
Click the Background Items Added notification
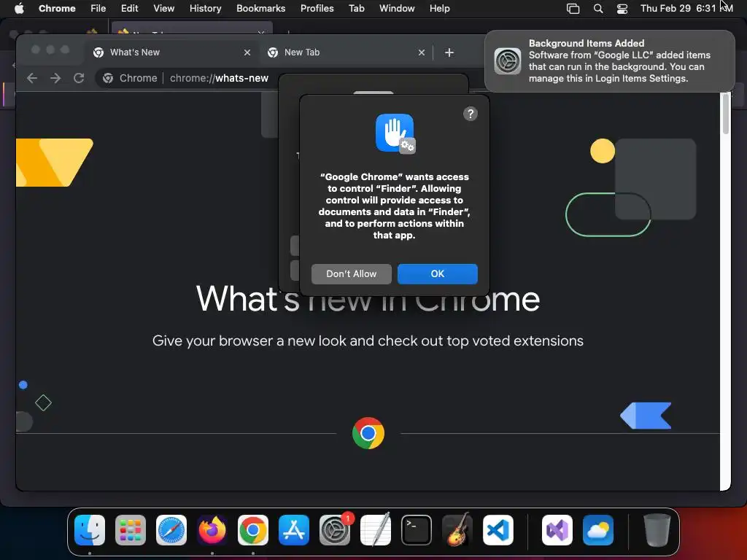[x=610, y=61]
